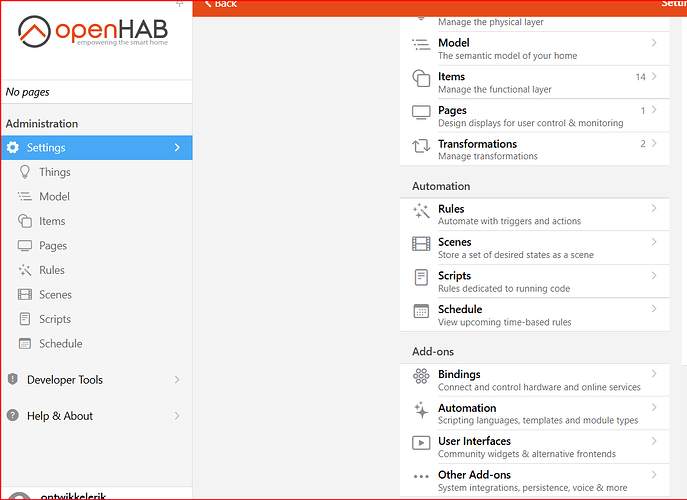The width and height of the screenshot is (687, 500).
Task: Click the Settings gear icon in sidebar
Action: (x=13, y=147)
